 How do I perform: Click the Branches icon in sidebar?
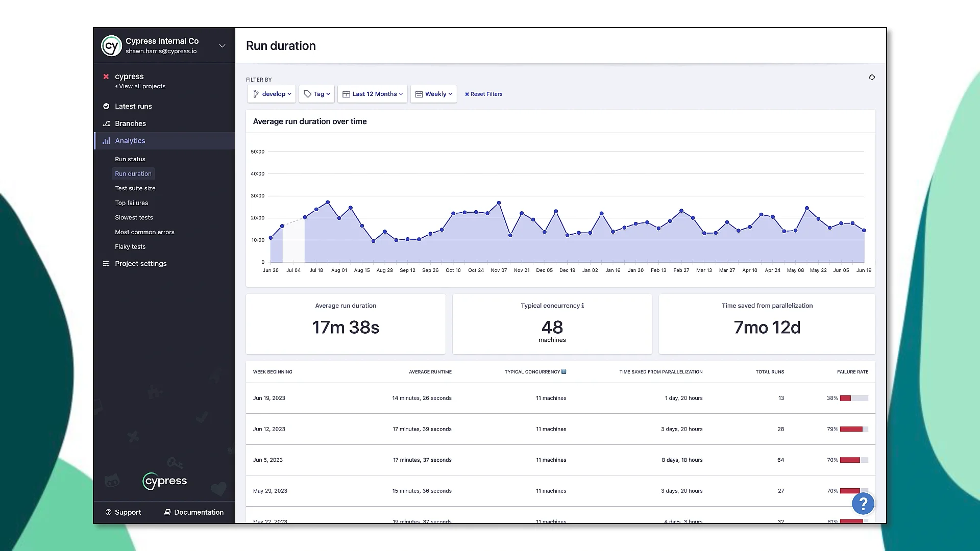coord(106,123)
